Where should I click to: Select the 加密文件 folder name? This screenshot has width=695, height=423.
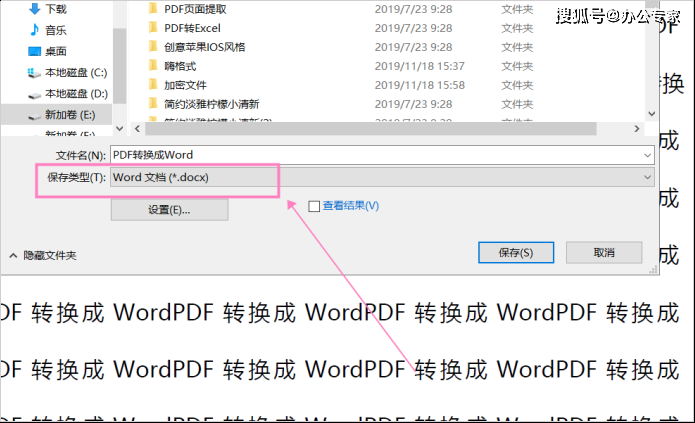tap(185, 86)
